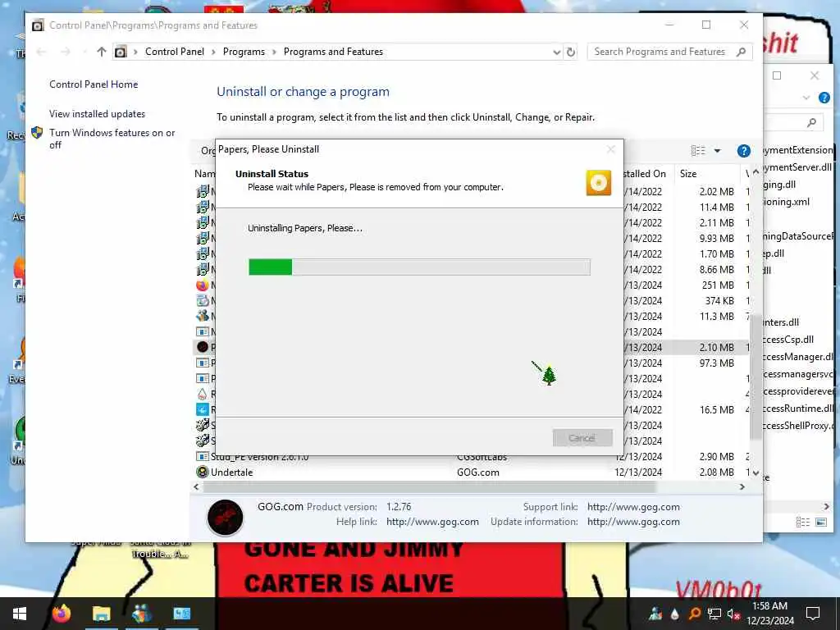Click the vertical scrollbar of the program list
The width and height of the screenshot is (840, 630).
click(x=756, y=377)
